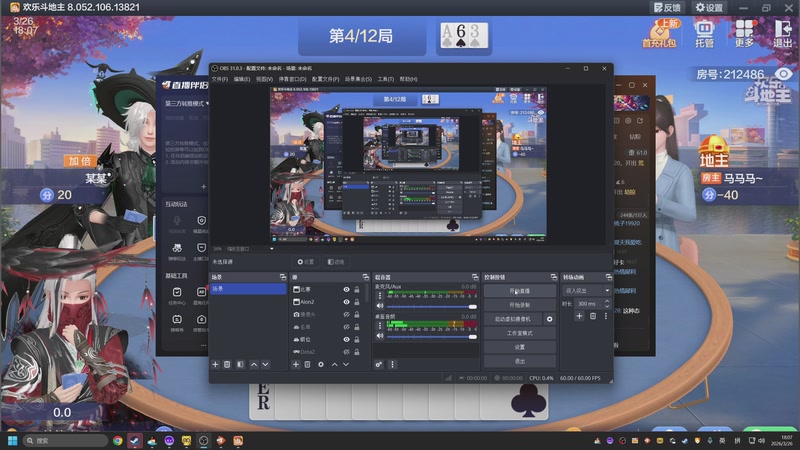Open the 麦克风/Aux three-dot options menu
The image size is (800, 450).
tap(380, 295)
